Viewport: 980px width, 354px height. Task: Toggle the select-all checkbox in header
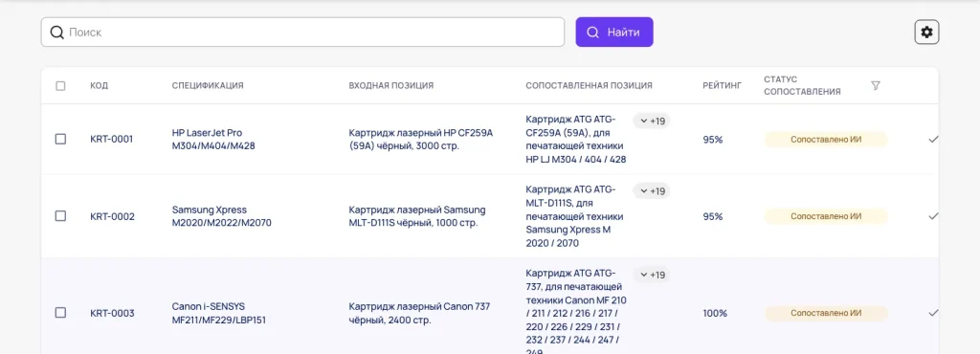coord(60,85)
